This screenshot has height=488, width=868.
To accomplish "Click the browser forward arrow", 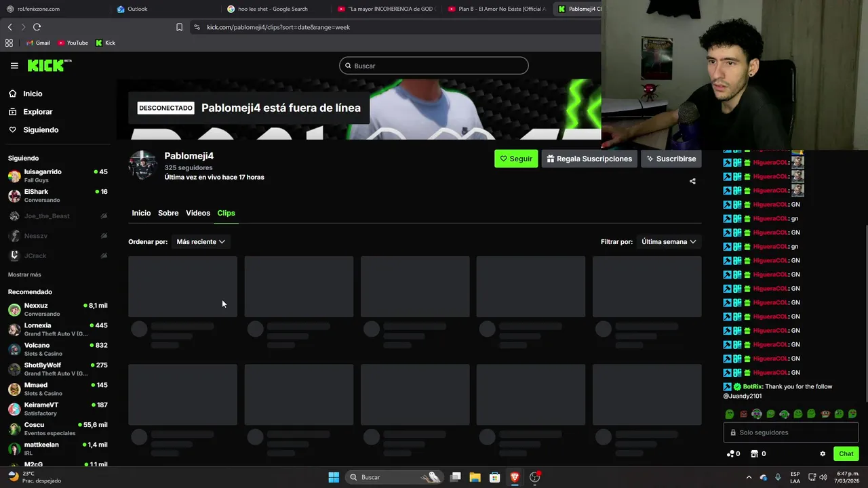I will (x=23, y=27).
